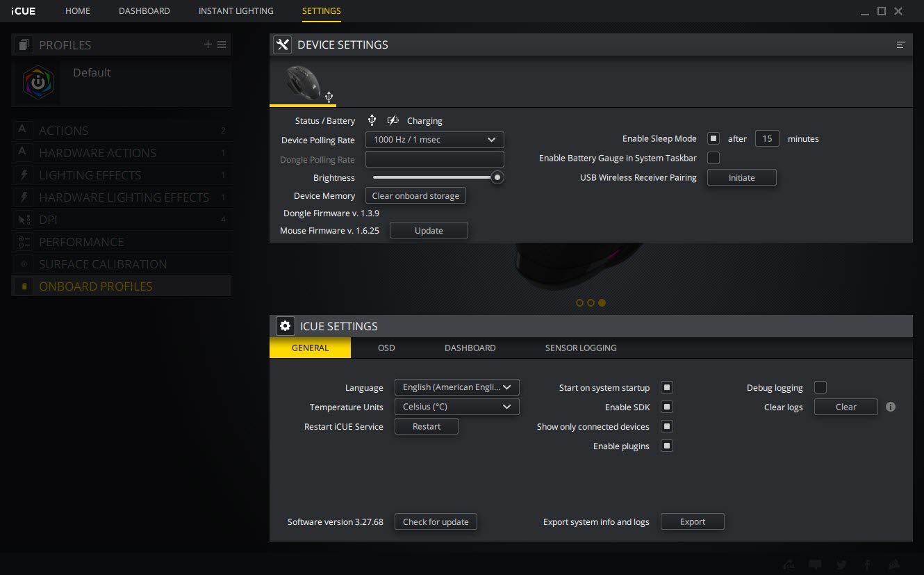Select the third filled carousel dot

602,303
